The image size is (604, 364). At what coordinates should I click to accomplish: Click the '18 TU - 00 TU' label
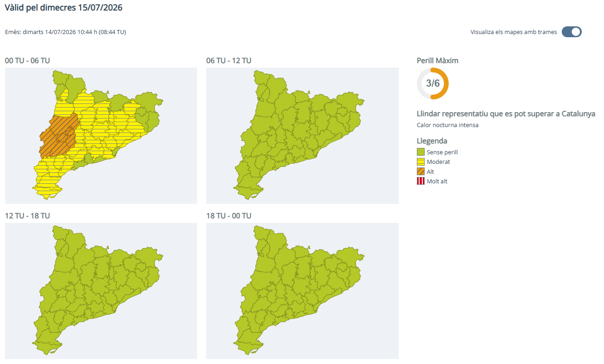[228, 216]
